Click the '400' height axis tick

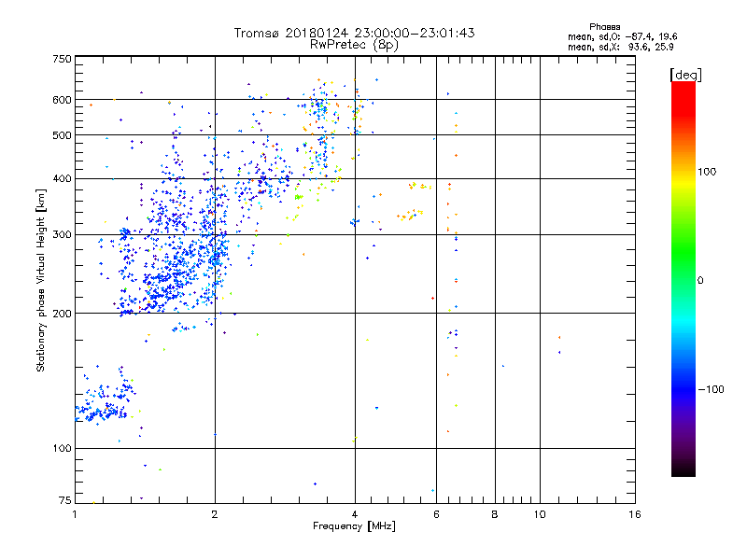(x=63, y=178)
